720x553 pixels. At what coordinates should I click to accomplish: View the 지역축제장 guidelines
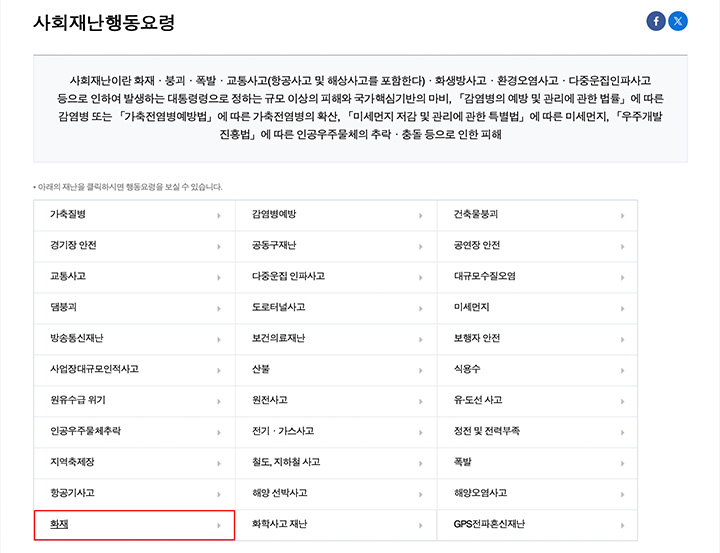[134, 463]
